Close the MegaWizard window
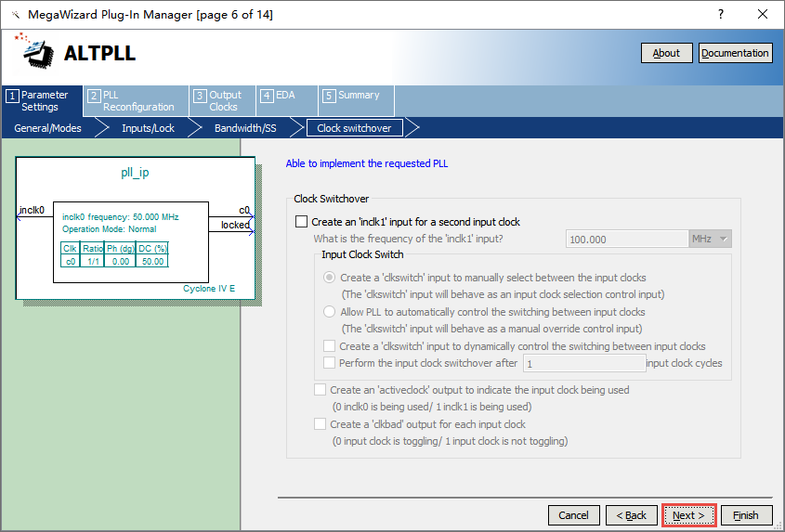 (763, 14)
